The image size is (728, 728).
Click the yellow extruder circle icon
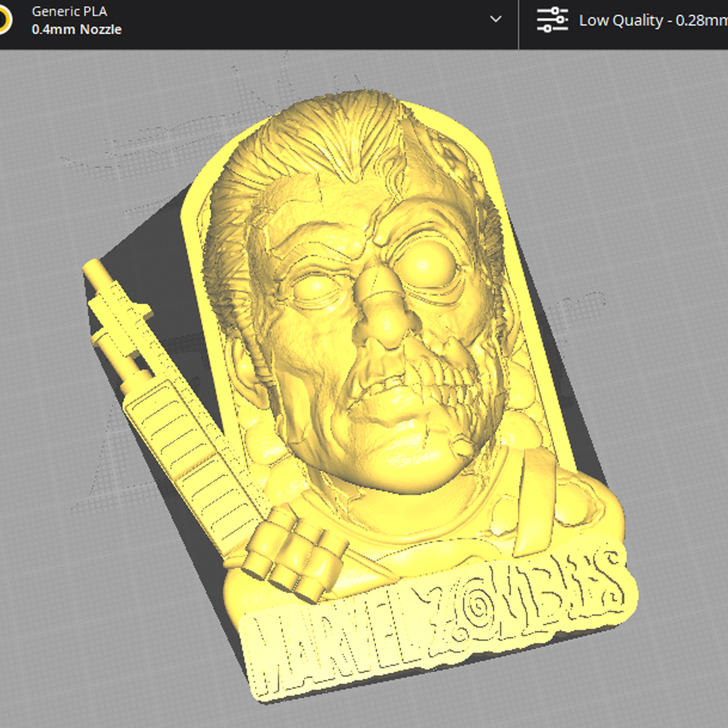pos(5,20)
